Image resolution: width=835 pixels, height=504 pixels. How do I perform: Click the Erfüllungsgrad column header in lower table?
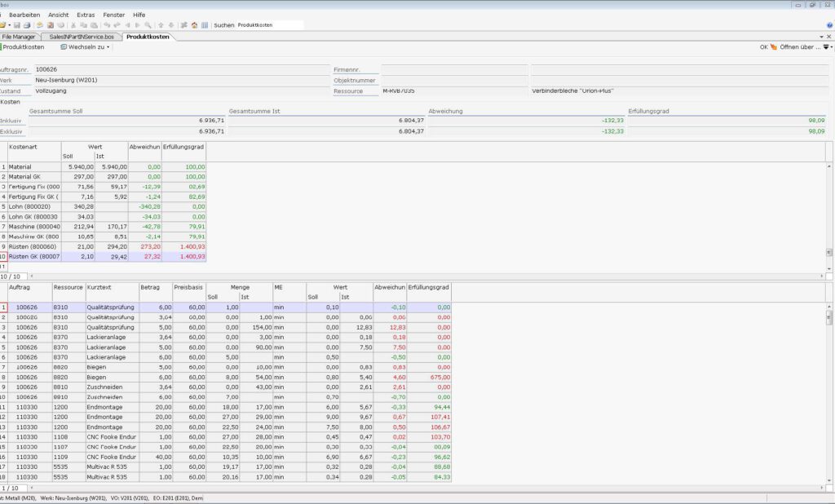tap(429, 287)
